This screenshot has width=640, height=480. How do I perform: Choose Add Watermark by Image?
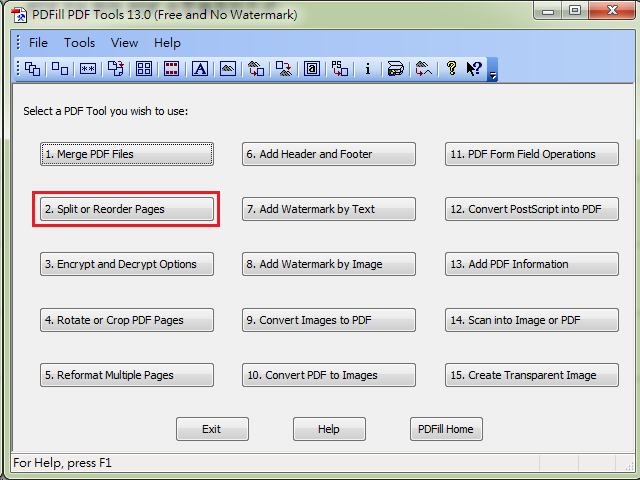pyautogui.click(x=329, y=264)
